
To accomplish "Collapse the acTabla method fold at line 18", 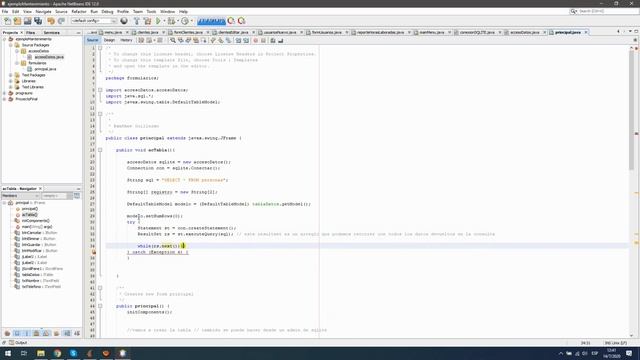I will [x=100, y=150].
